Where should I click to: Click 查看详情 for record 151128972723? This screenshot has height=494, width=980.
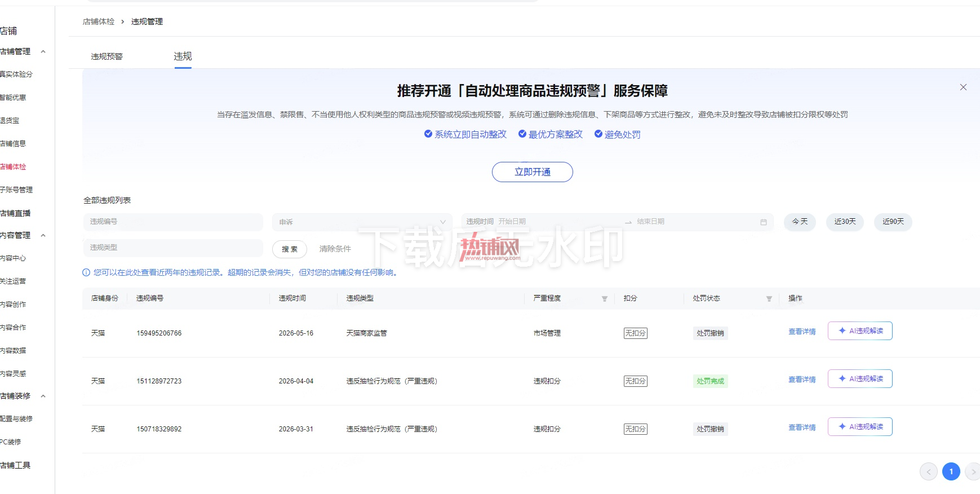(x=802, y=380)
